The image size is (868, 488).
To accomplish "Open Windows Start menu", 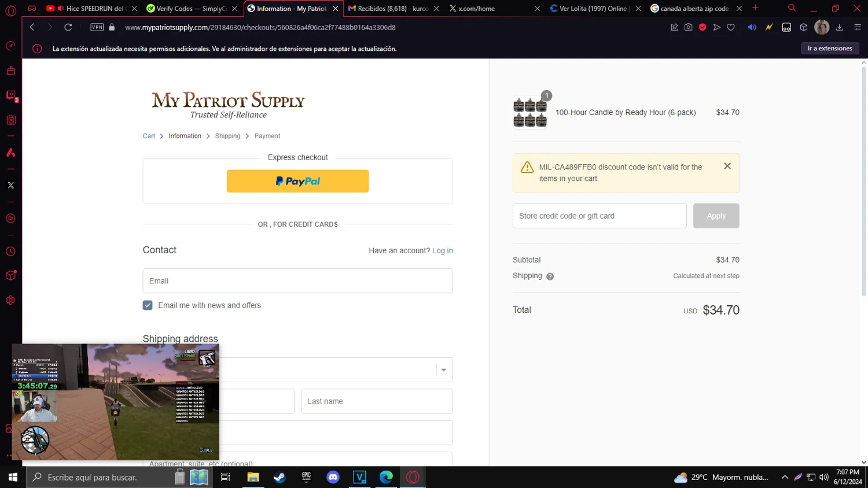I will [x=13, y=477].
